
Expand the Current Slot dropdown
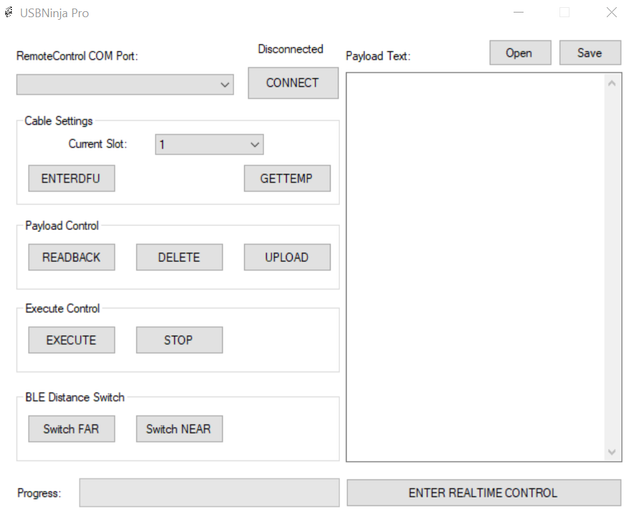coord(209,145)
